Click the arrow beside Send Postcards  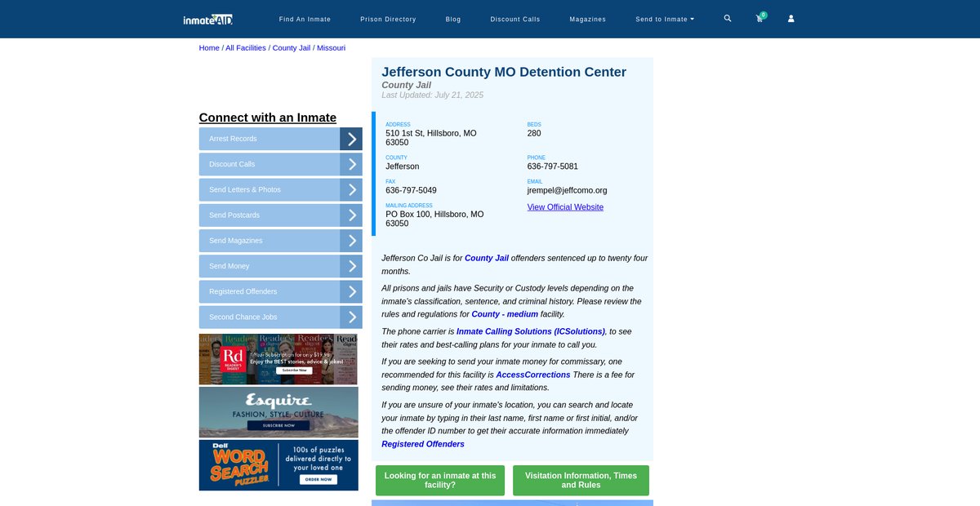351,215
